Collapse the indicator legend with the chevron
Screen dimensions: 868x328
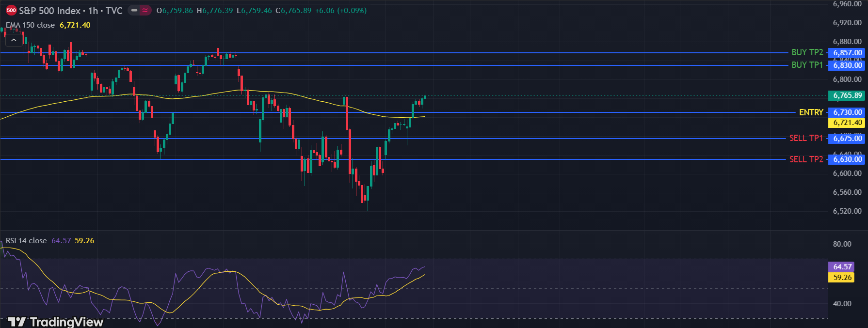(14, 40)
